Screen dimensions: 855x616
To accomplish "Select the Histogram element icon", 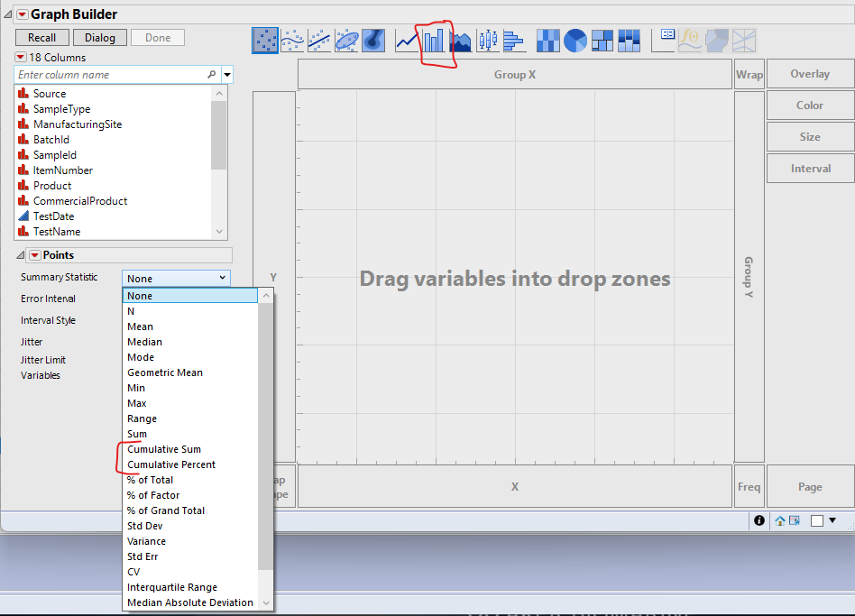I will click(513, 40).
